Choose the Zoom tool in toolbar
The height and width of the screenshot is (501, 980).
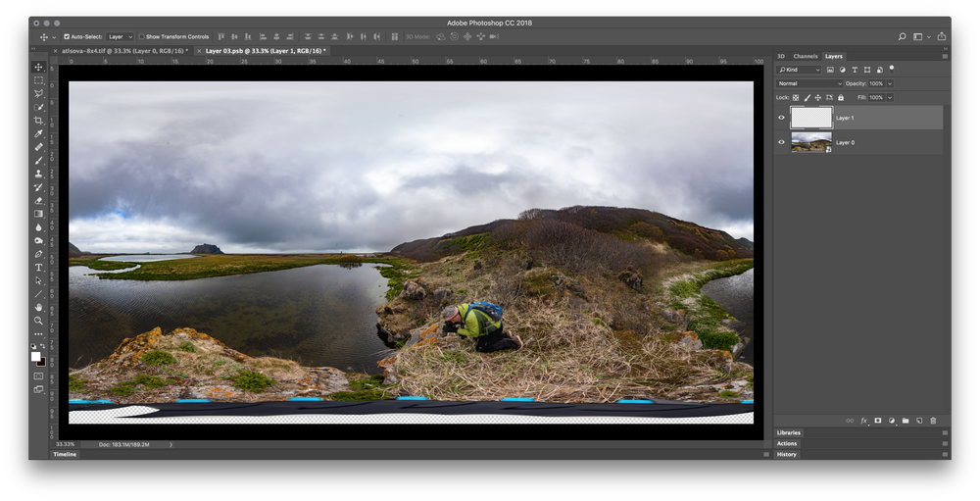pyautogui.click(x=39, y=321)
